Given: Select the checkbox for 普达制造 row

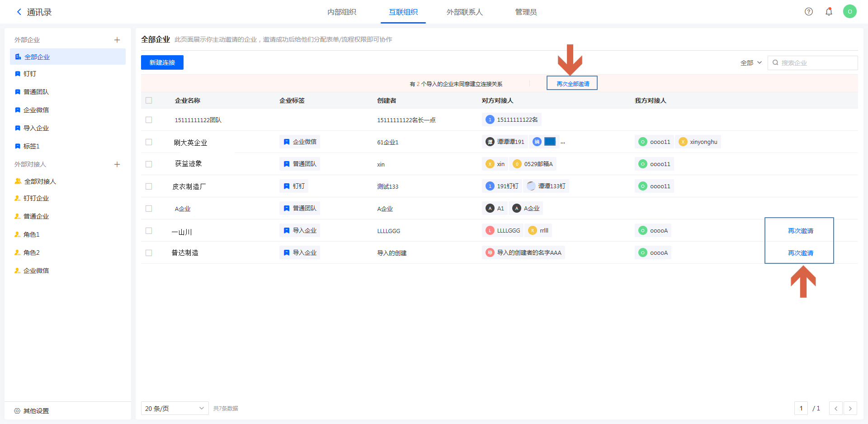Looking at the screenshot, I should click(149, 253).
